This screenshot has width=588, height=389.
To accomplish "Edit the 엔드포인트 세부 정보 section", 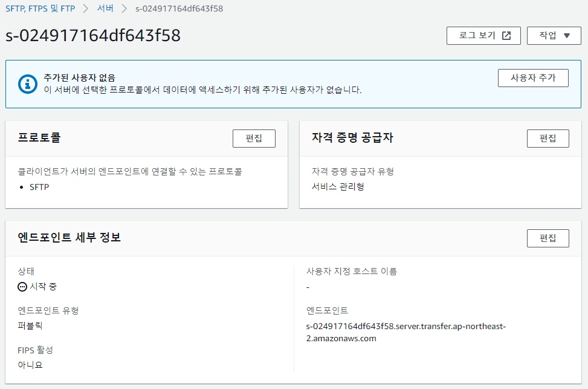I will tap(548, 238).
